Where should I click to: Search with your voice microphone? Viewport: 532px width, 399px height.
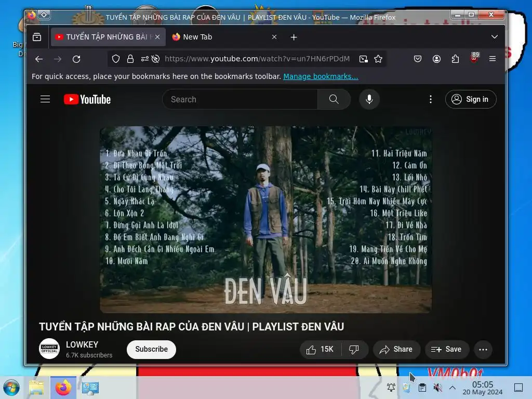coord(369,99)
